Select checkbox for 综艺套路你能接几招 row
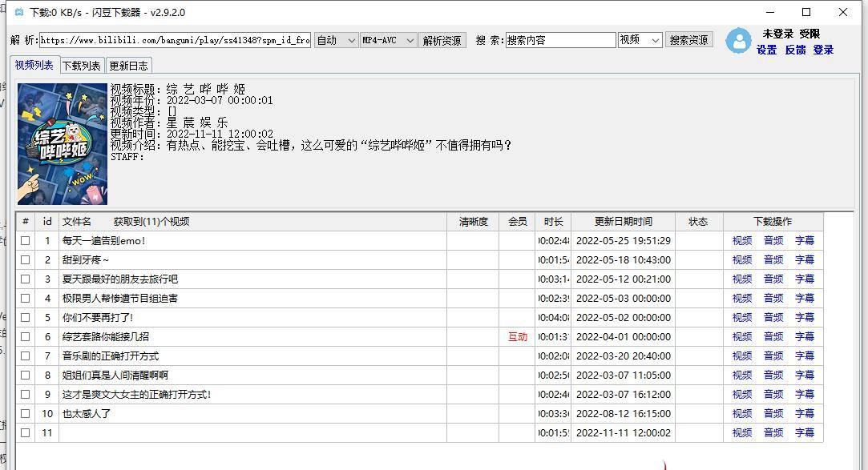This screenshot has width=868, height=470. 26,337
